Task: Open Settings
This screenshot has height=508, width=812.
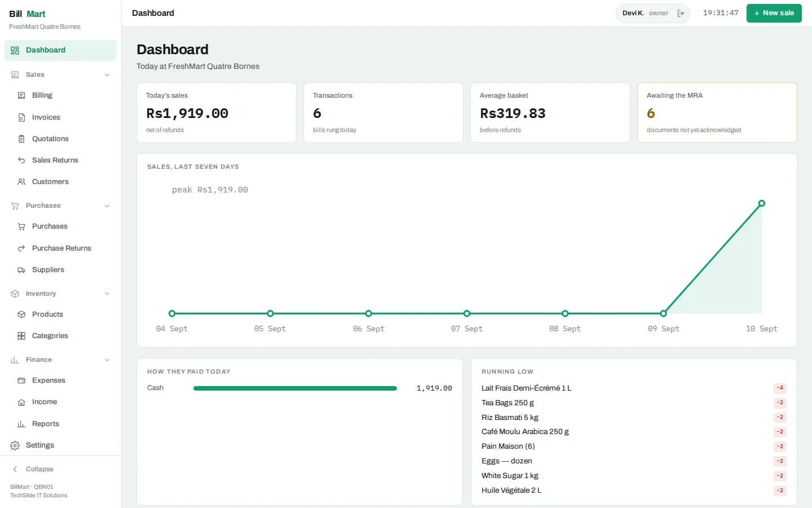Action: (x=60, y=445)
